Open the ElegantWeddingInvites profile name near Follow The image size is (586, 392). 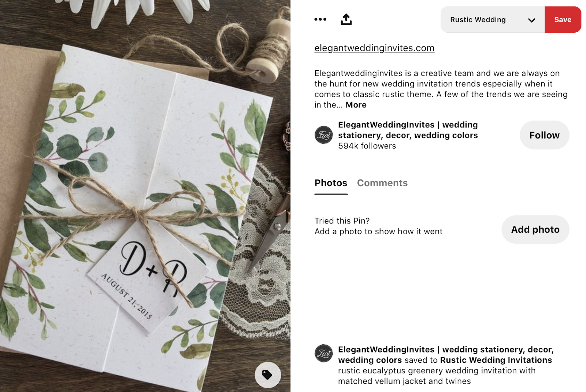click(x=408, y=130)
